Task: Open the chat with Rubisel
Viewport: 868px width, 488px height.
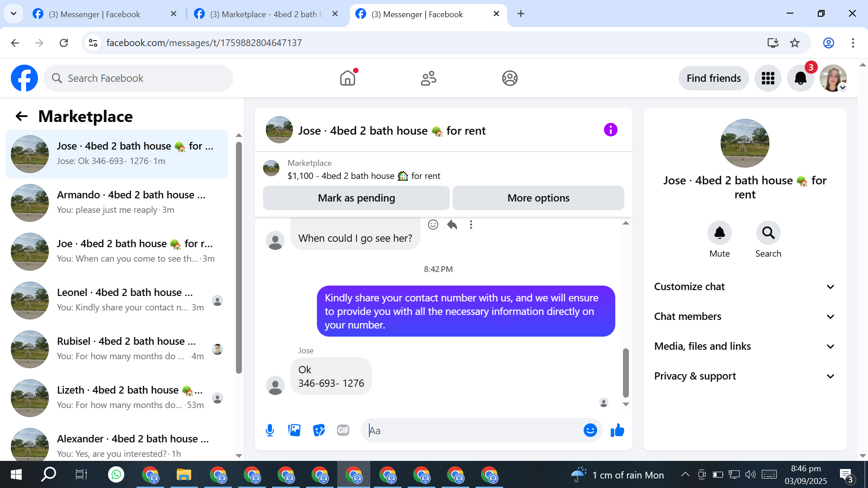Action: pos(117,349)
